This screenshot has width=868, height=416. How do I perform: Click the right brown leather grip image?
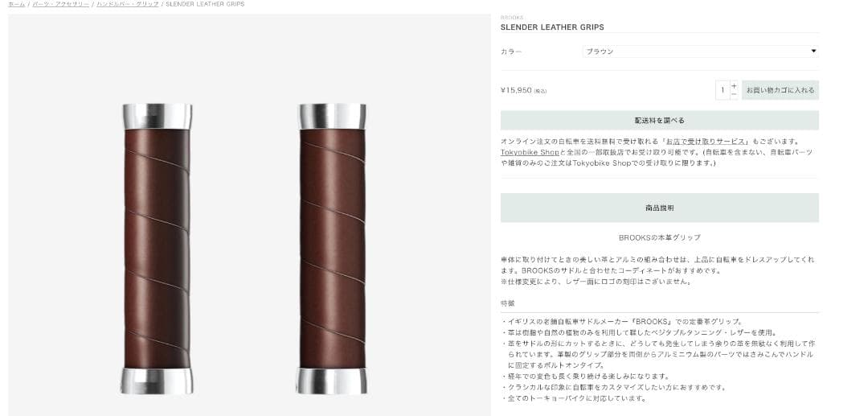point(332,249)
